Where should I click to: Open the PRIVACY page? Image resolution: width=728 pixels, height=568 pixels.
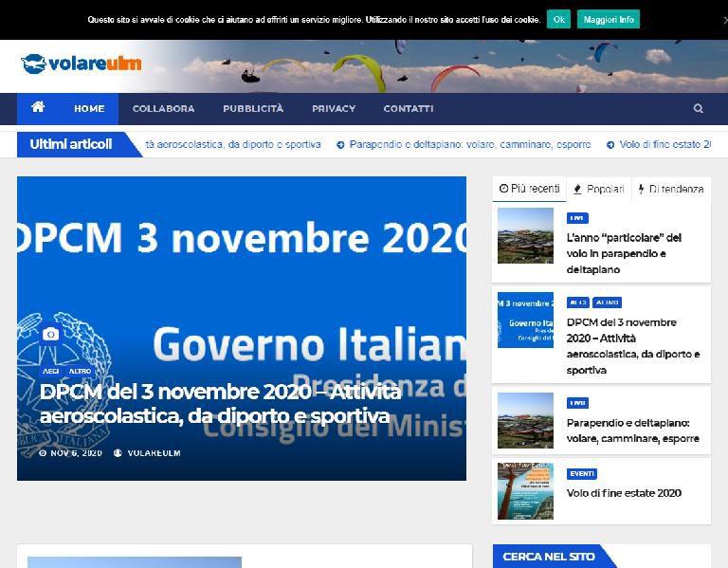coord(334,109)
